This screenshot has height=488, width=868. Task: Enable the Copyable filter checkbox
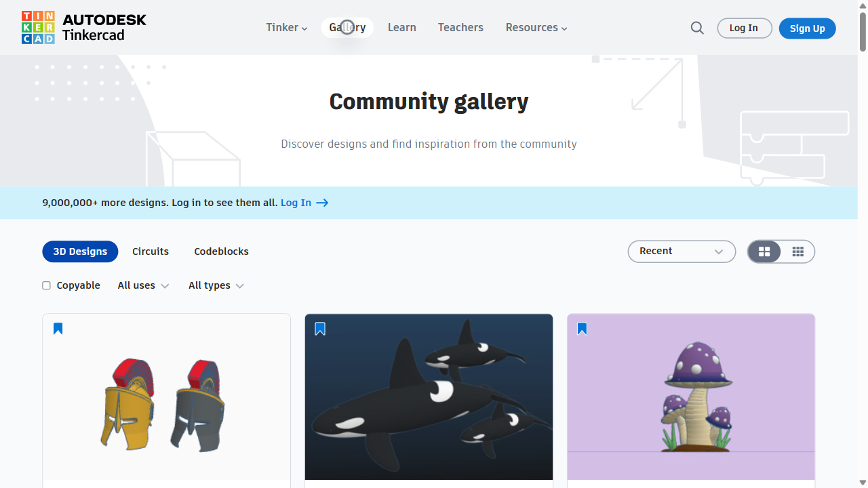click(46, 285)
